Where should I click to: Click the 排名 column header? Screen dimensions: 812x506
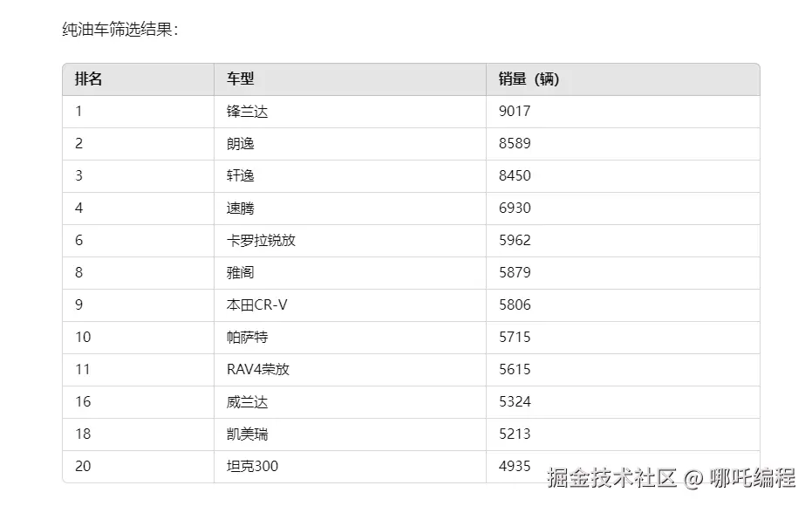[x=89, y=79]
